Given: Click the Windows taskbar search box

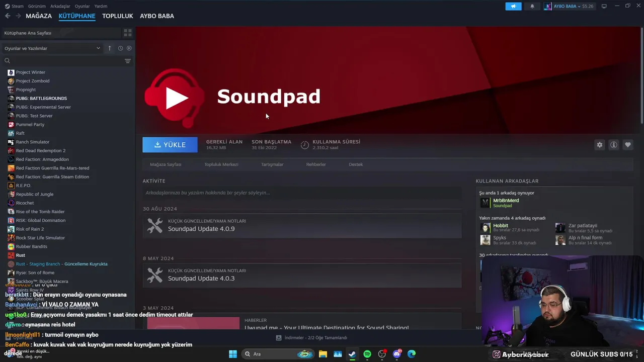Looking at the screenshot, I should tap(277, 354).
